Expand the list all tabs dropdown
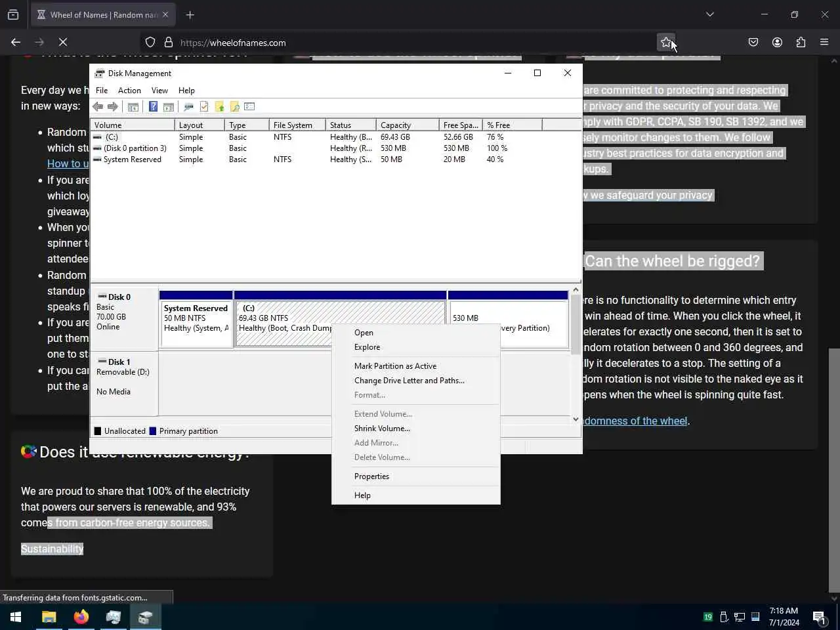Screen dimensions: 840x630 [710, 14]
